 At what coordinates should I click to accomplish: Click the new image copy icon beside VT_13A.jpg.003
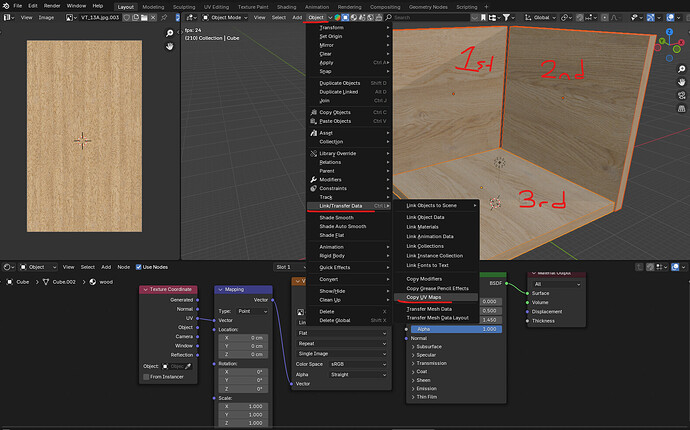click(x=136, y=18)
